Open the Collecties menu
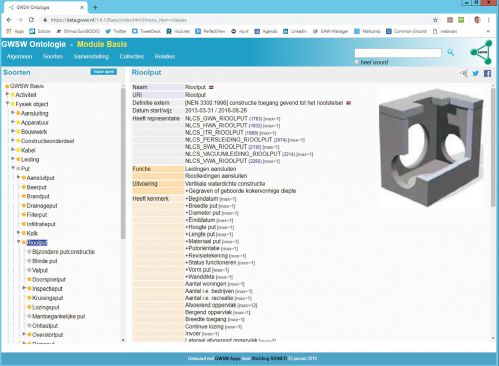This screenshot has height=366, width=499. coord(132,56)
